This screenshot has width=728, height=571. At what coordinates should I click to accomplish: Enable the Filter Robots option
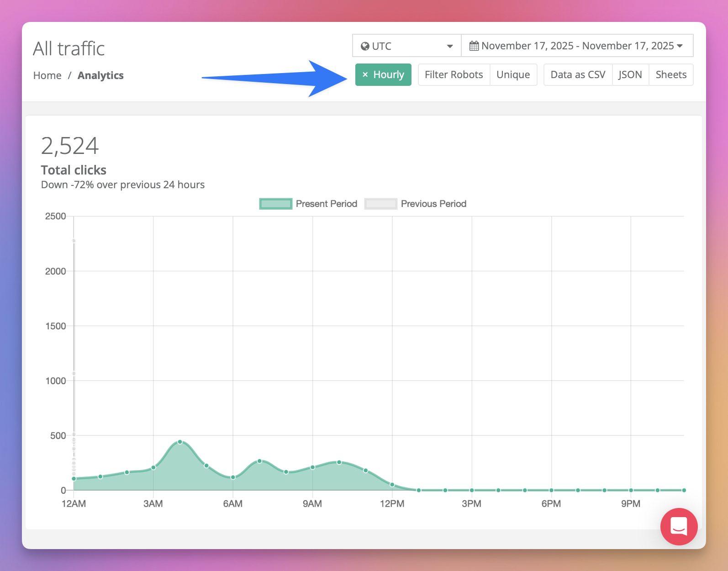coord(454,75)
